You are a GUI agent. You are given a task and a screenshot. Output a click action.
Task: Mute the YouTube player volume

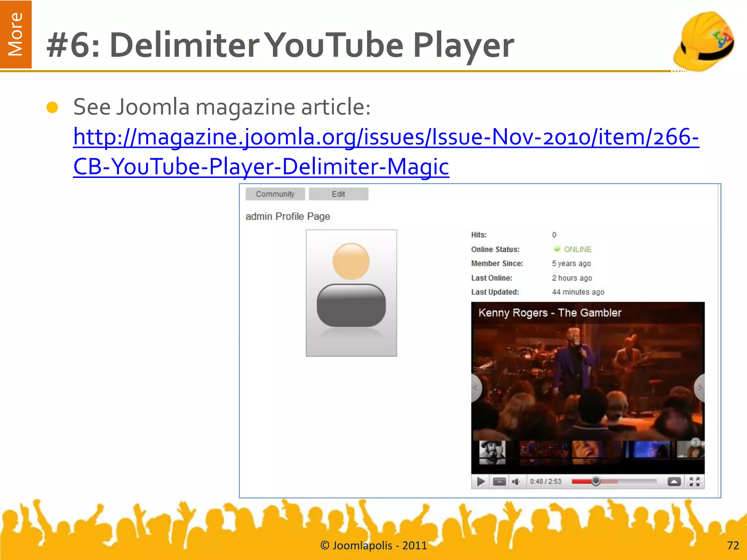coord(516,482)
